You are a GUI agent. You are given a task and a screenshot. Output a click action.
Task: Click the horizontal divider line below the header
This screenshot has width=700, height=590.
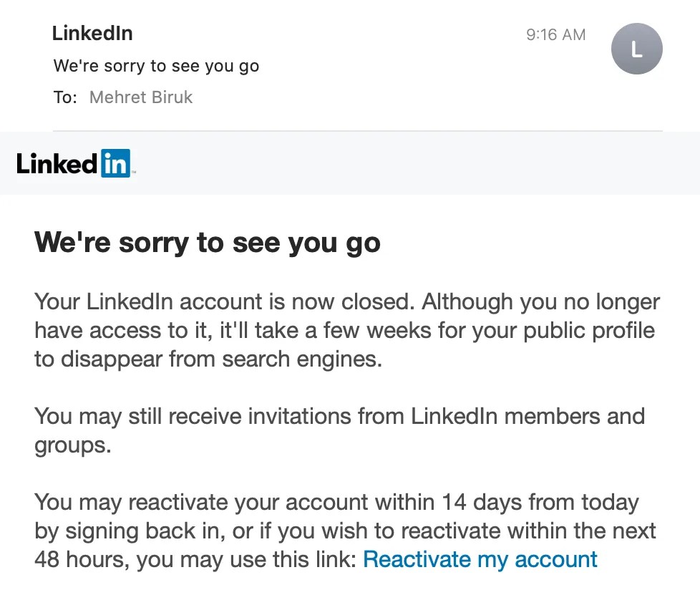(x=358, y=131)
